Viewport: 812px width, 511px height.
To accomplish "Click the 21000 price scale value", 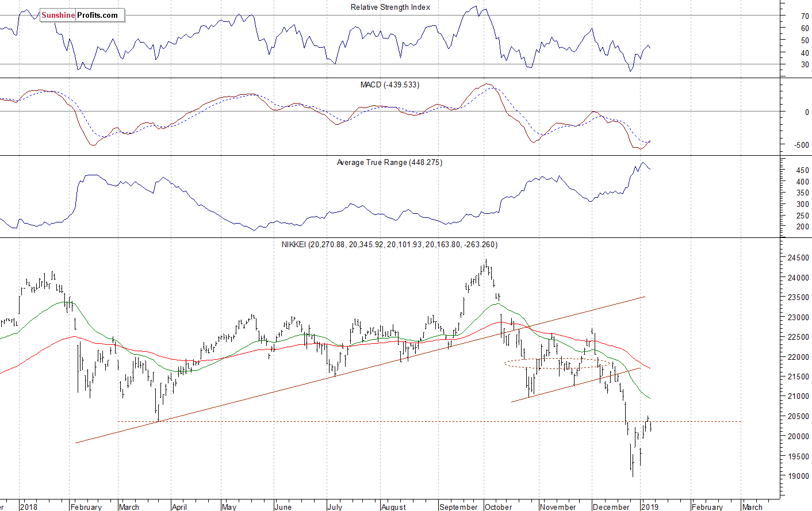I will [x=798, y=396].
